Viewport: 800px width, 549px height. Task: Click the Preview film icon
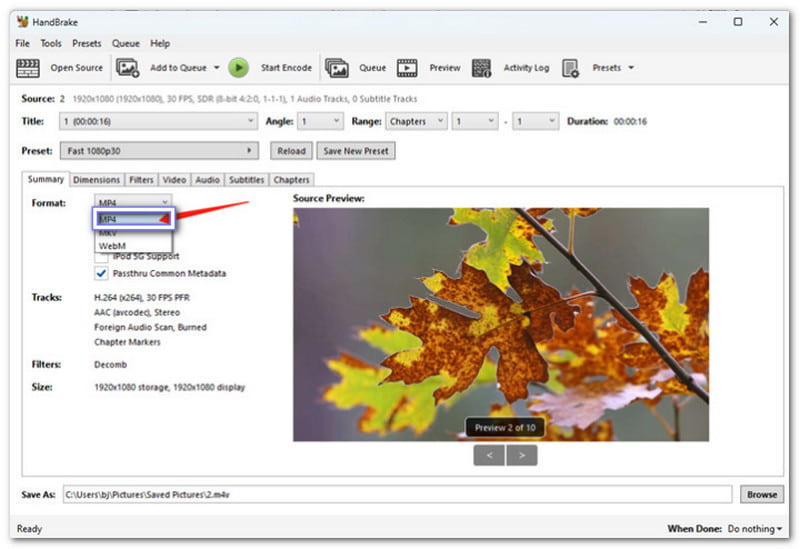coord(407,68)
